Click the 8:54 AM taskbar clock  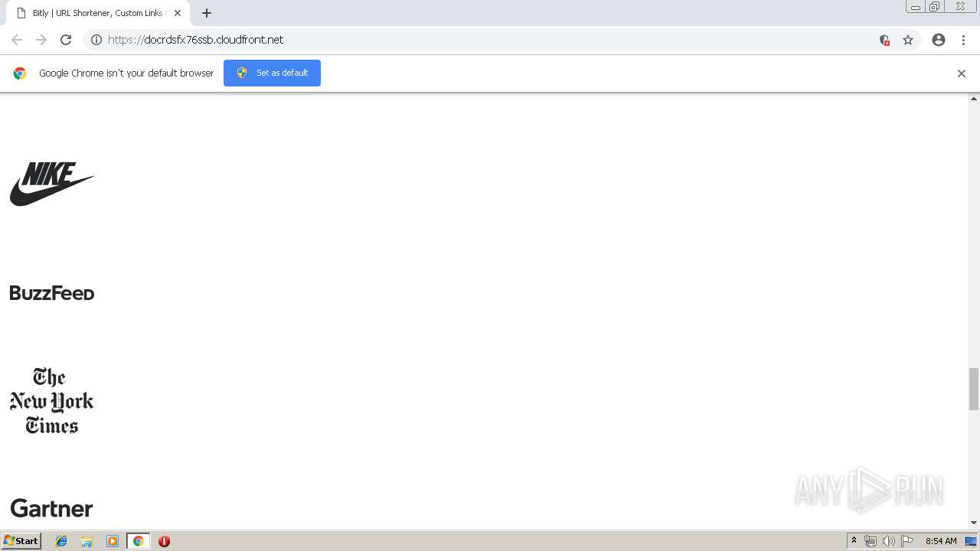pyautogui.click(x=941, y=541)
